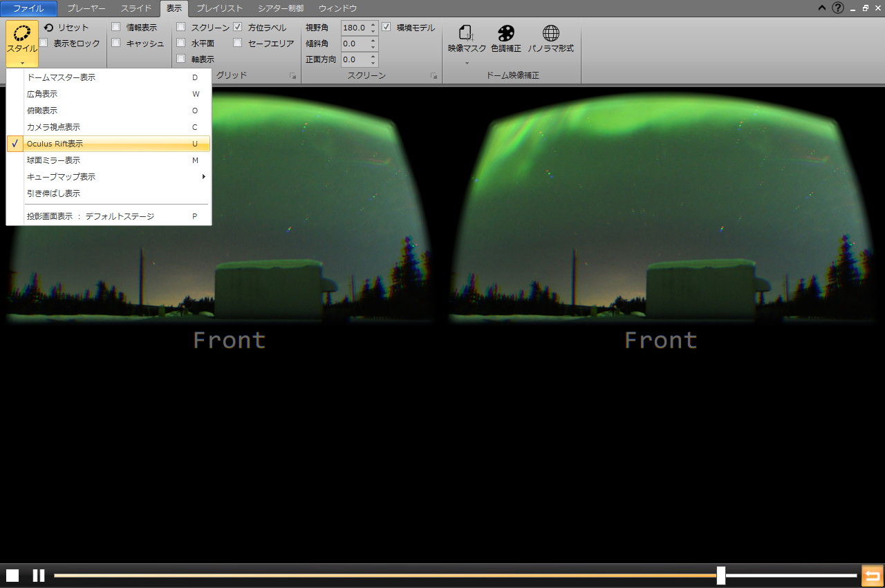The image size is (885, 588).
Task: Toggle the 表示をロック checkbox
Action: coord(44,43)
